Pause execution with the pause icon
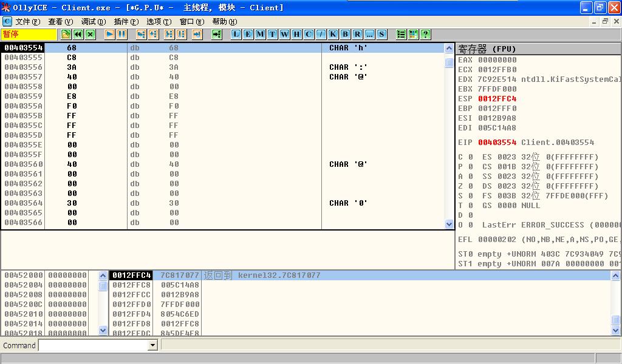 coord(121,34)
